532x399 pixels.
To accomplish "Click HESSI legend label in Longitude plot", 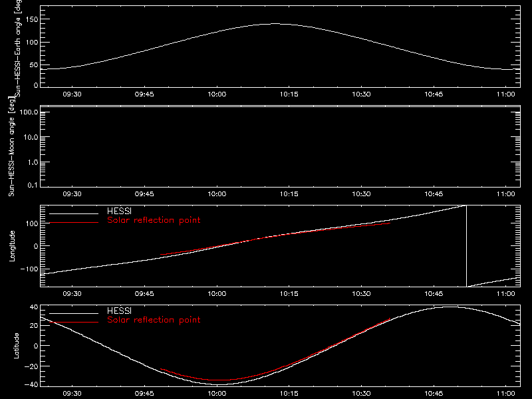I will [x=119, y=211].
